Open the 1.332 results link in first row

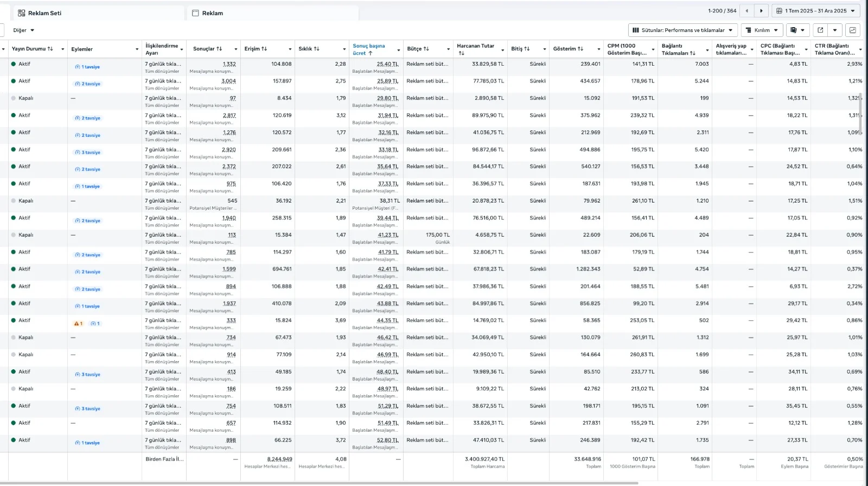click(229, 64)
